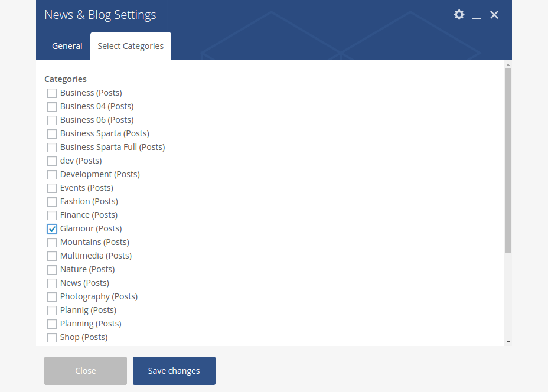Toggle the dev (Posts) checkbox
The height and width of the screenshot is (392, 548).
point(52,161)
